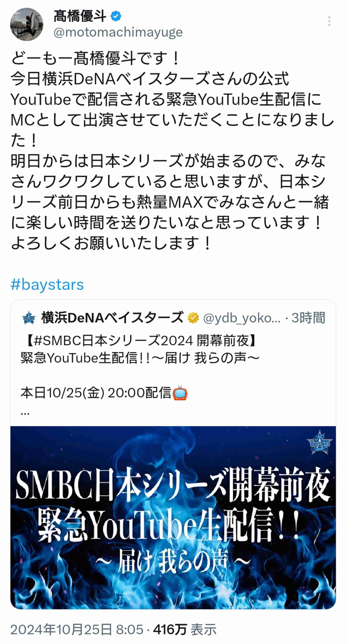The height and width of the screenshot is (644, 346).
Task: Open 髙橋優斗's profile avatar
Action: (27, 24)
